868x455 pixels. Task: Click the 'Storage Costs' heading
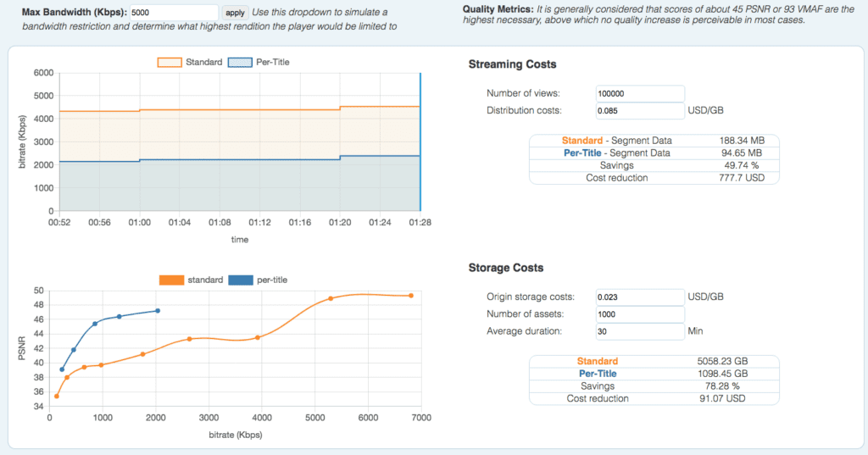point(506,268)
